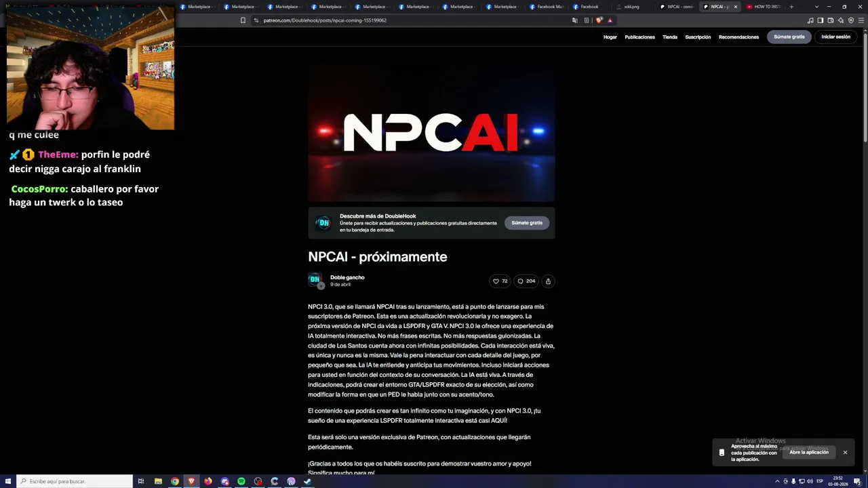Screen dimensions: 868x488
Task: Open the Windows Start menu
Action: [7, 481]
